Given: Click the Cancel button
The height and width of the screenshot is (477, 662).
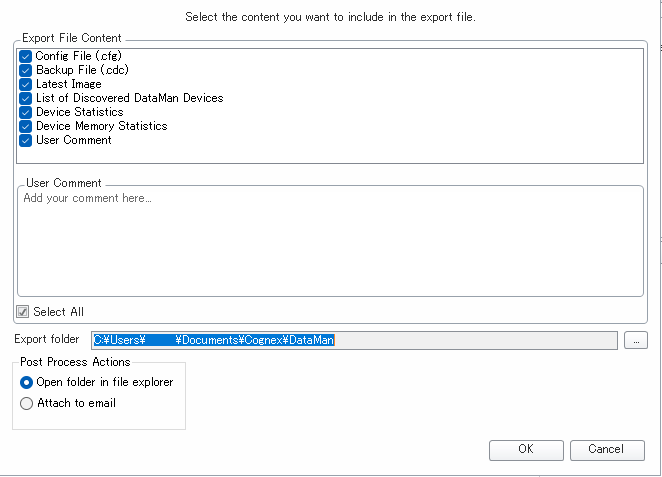Looking at the screenshot, I should tap(606, 450).
